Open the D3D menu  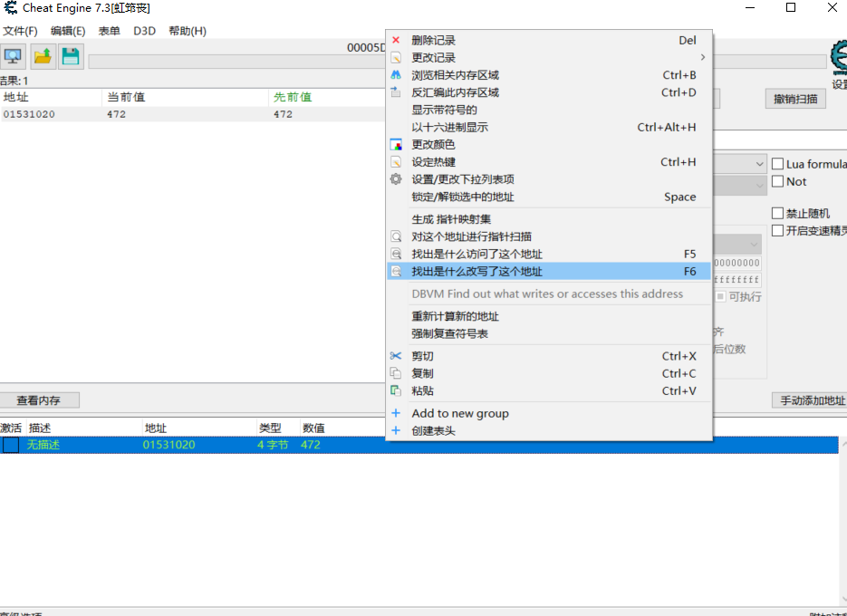pos(145,31)
